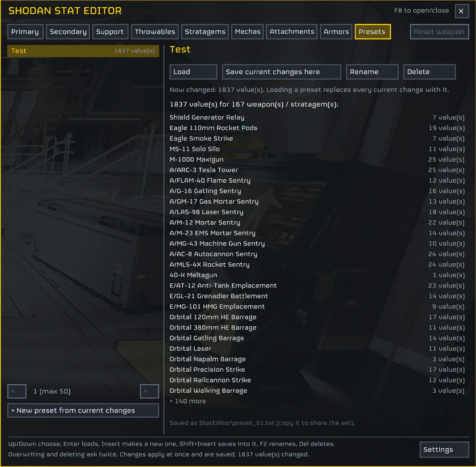Click the 40-K Meltagun entry
This screenshot has height=467, width=476.
pos(317,275)
